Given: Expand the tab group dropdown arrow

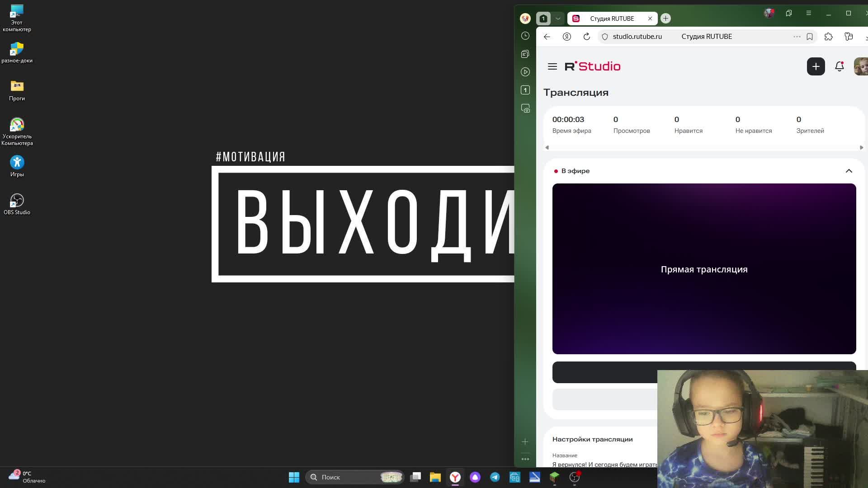Looking at the screenshot, I should [x=558, y=19].
